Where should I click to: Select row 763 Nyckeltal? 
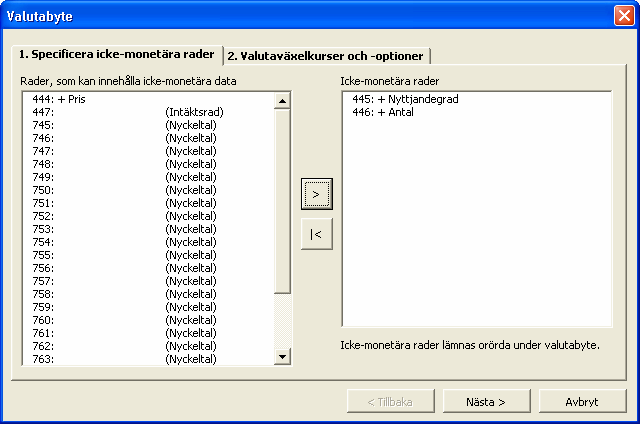click(149, 359)
